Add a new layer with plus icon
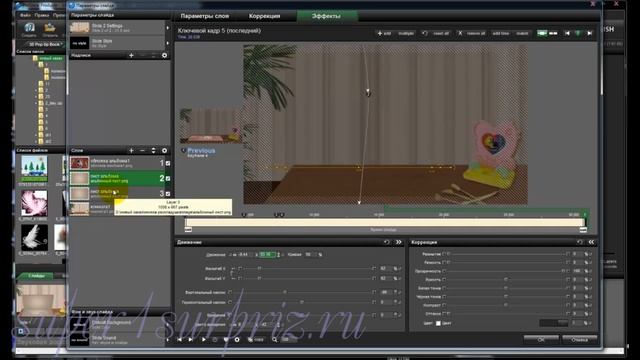640x360 pixels. [x=131, y=151]
